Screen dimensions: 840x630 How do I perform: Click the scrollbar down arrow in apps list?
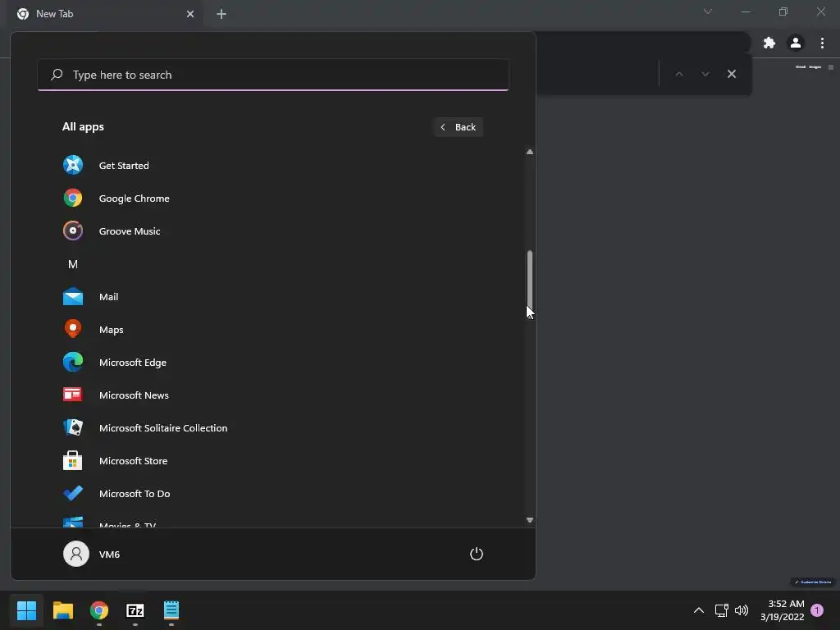coord(530,519)
